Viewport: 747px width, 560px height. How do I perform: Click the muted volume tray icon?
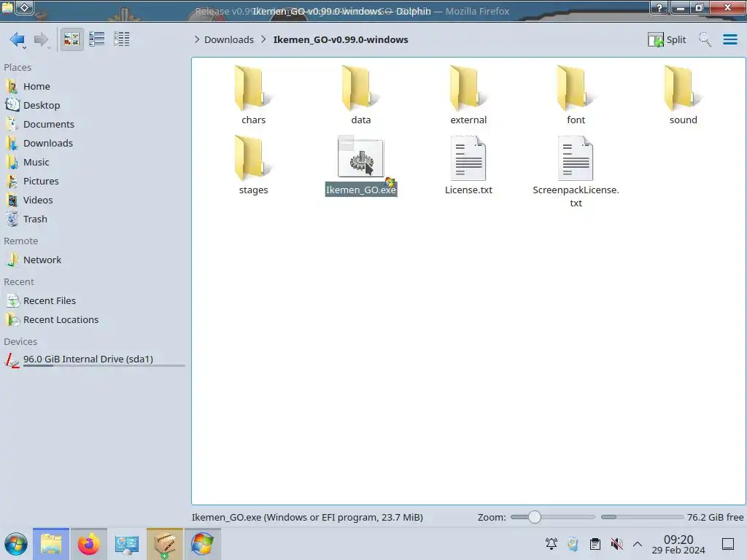pos(617,544)
